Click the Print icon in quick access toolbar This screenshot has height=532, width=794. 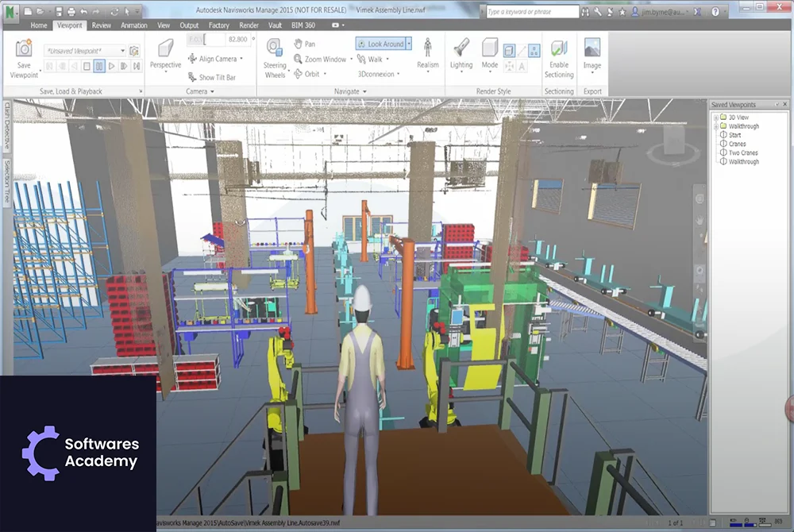coord(71,11)
